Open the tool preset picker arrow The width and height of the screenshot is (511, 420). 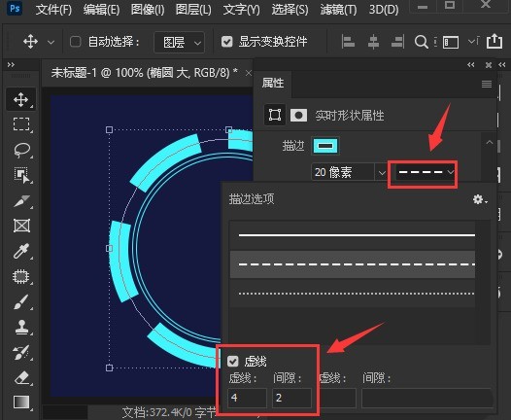(51, 42)
